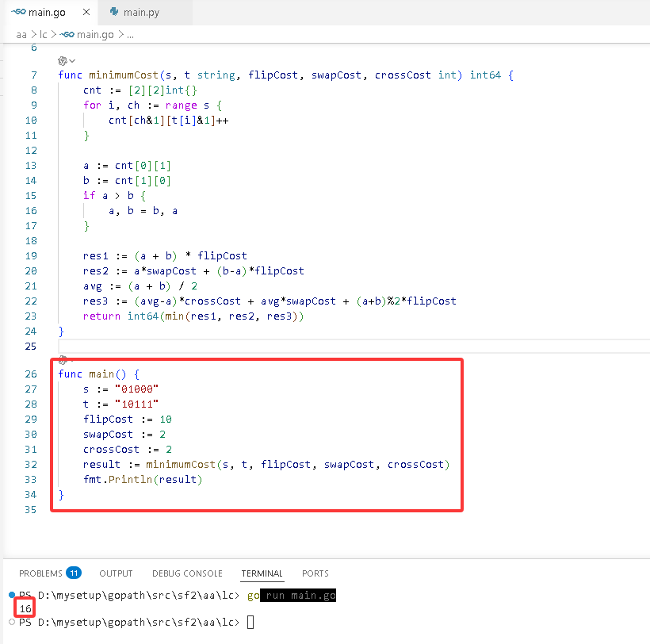Click the 'if a > b' condition on line 15
This screenshot has width=650, height=644.
pos(114,195)
